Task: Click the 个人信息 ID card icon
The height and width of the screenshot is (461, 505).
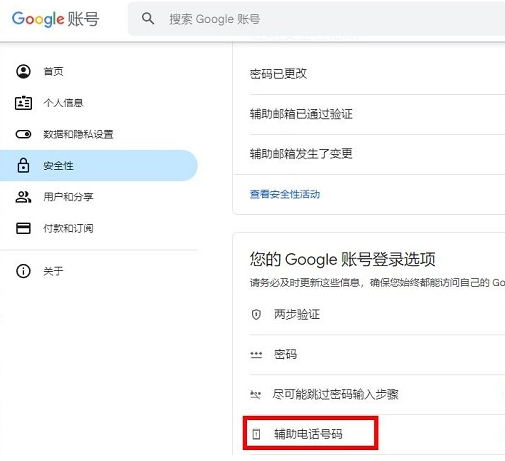Action: pyautogui.click(x=23, y=103)
